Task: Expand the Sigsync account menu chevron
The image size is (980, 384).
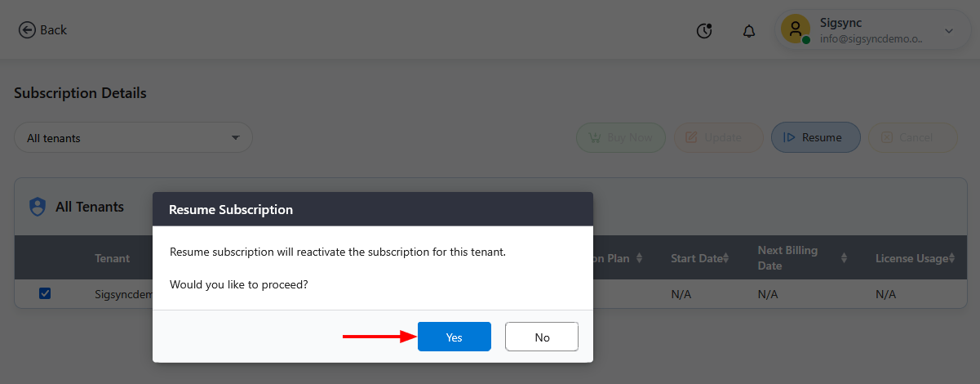Action: coord(949,31)
